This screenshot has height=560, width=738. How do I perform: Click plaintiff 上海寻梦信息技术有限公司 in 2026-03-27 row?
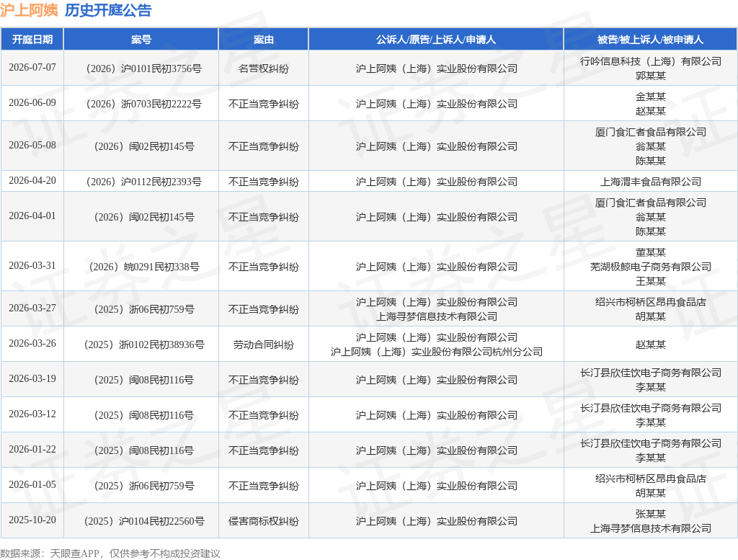436,316
